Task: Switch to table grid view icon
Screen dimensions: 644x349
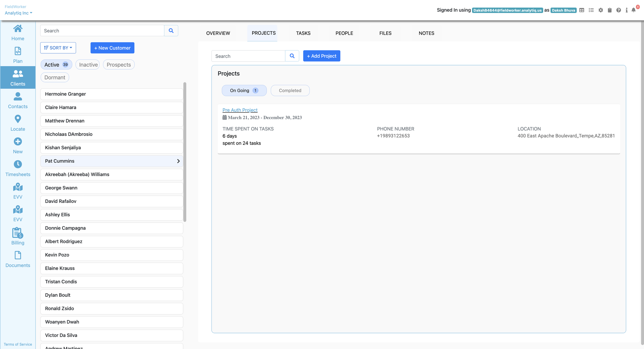Action: [582, 10]
